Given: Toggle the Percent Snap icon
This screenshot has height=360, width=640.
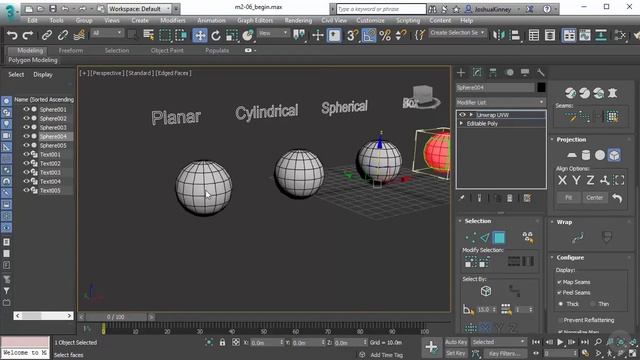Looking at the screenshot, I should 385,36.
